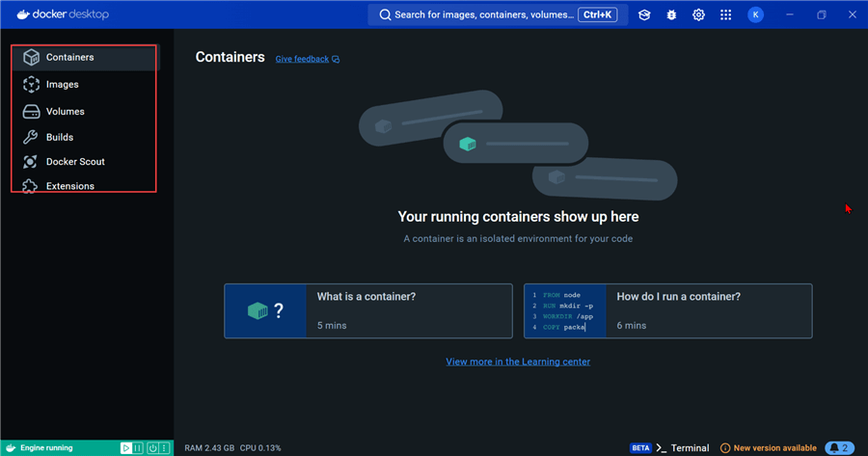Open notifications bell showing 2
The width and height of the screenshot is (868, 456).
pos(839,448)
